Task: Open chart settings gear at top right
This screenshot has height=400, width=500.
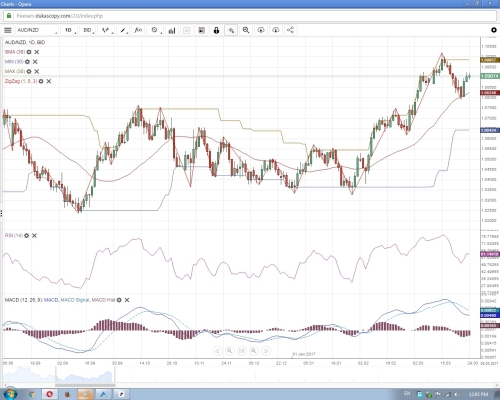Action: click(494, 30)
